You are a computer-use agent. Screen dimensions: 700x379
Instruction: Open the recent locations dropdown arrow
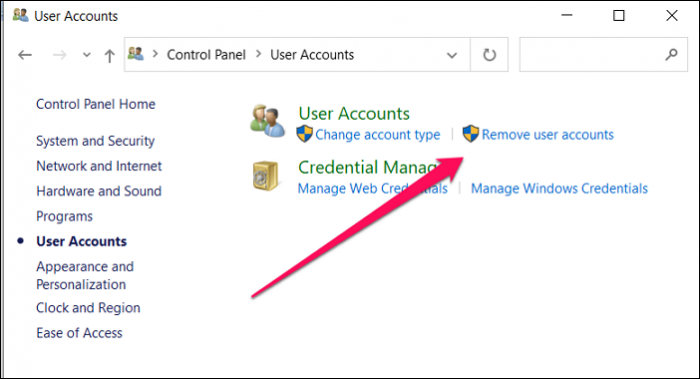click(x=87, y=55)
